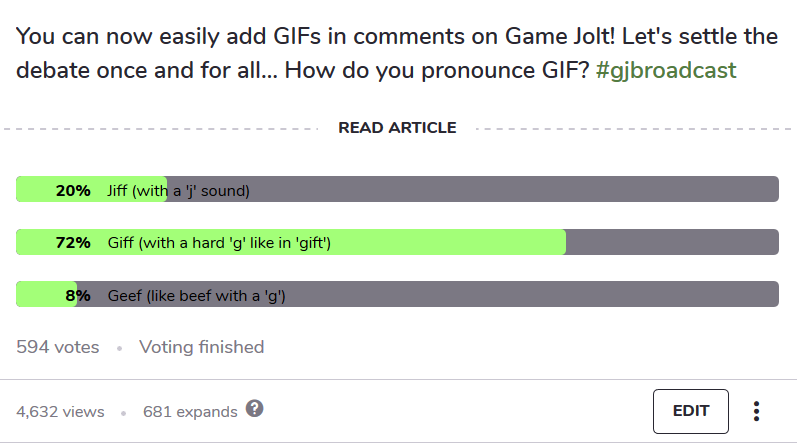
Task: Click the question mark help icon
Action: click(255, 409)
